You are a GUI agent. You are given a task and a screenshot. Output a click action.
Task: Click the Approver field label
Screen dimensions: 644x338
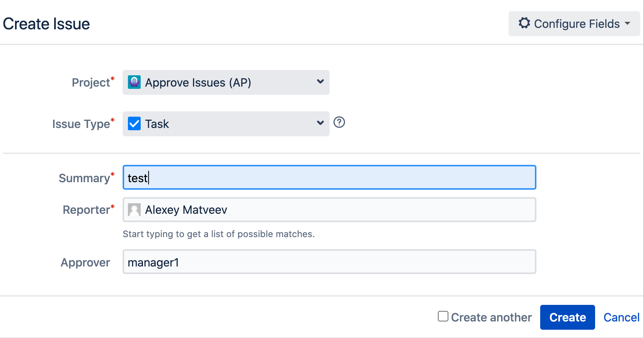[85, 262]
